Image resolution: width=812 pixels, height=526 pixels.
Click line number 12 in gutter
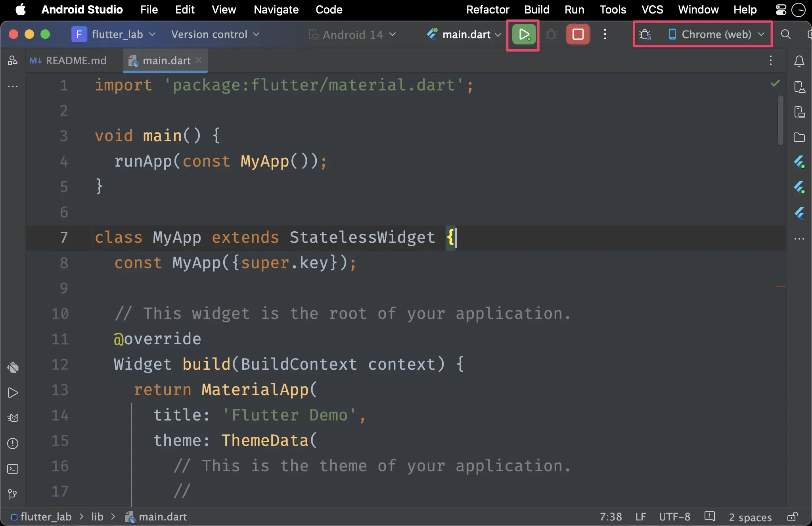point(60,364)
